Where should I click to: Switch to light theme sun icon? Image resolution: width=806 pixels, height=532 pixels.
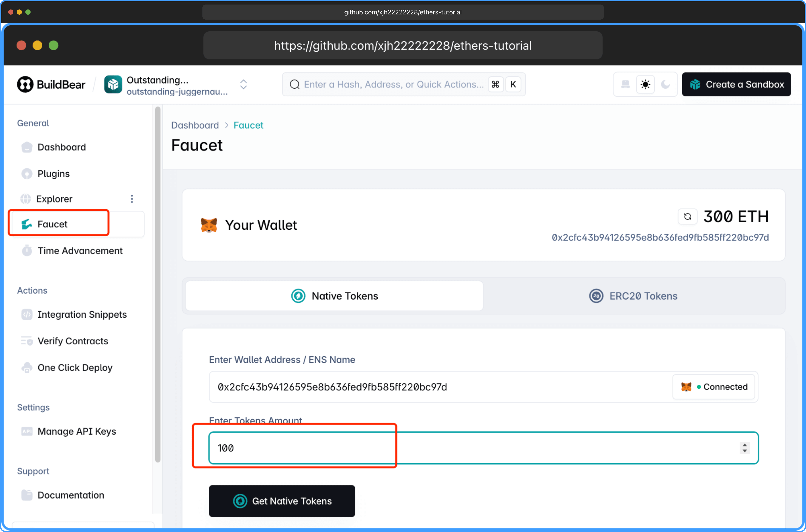645,85
